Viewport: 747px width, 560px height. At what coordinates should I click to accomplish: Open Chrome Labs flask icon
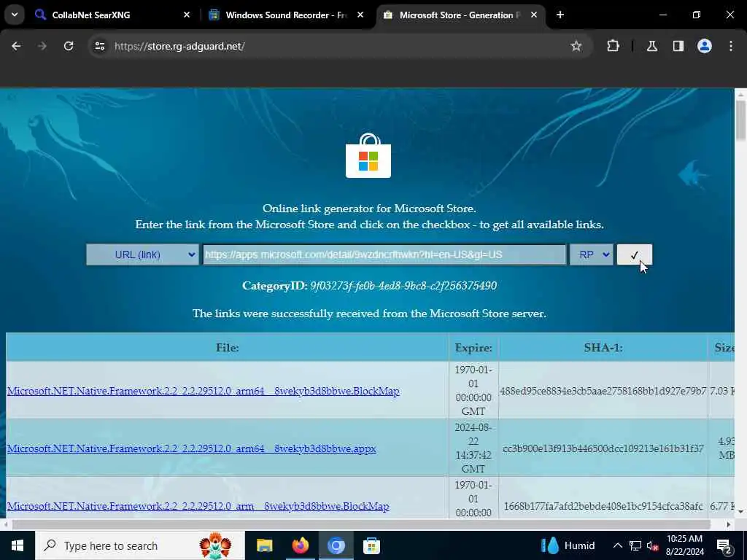pos(651,46)
